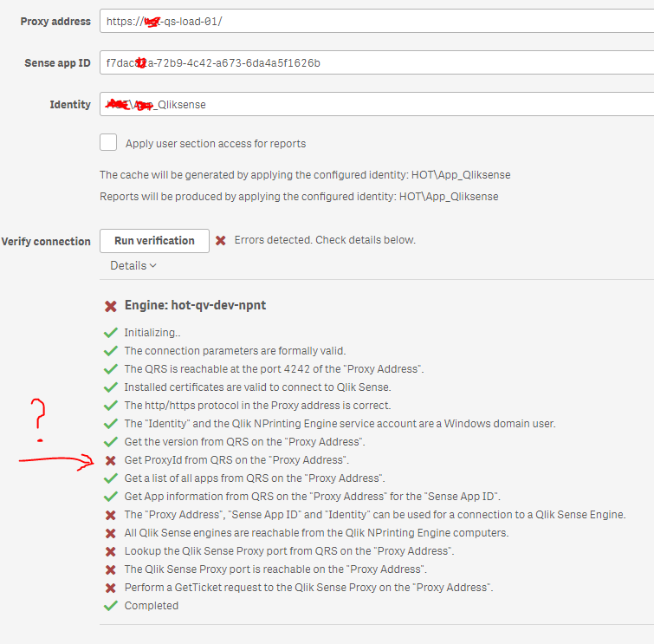The image size is (654, 644).
Task: Click green check beside Get list of all apps
Action: pos(110,478)
